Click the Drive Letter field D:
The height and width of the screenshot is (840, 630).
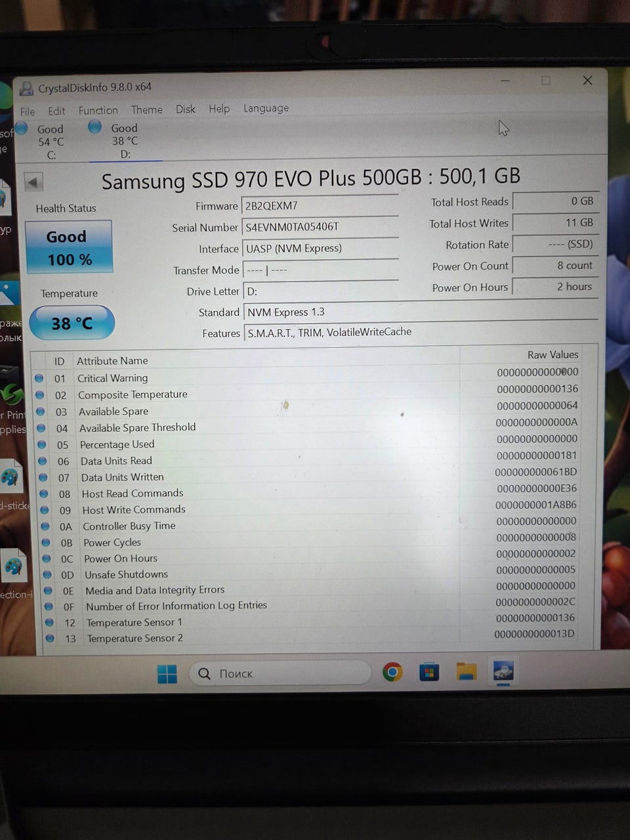[322, 291]
